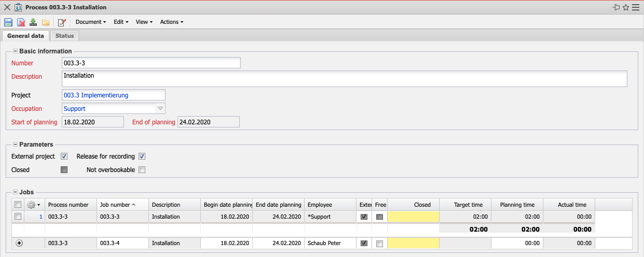Mark as favorite with the star icon

[x=626, y=7]
